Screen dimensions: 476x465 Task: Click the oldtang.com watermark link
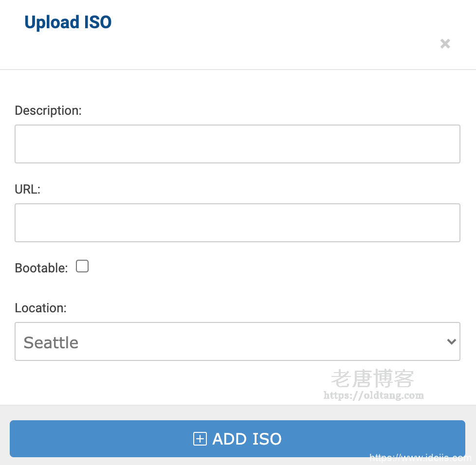374,395
